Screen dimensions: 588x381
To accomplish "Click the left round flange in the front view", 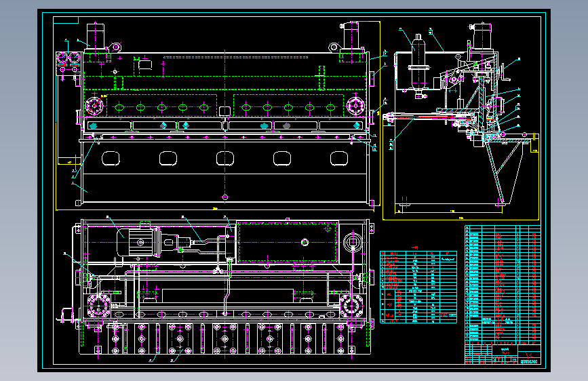I will click(x=94, y=106).
